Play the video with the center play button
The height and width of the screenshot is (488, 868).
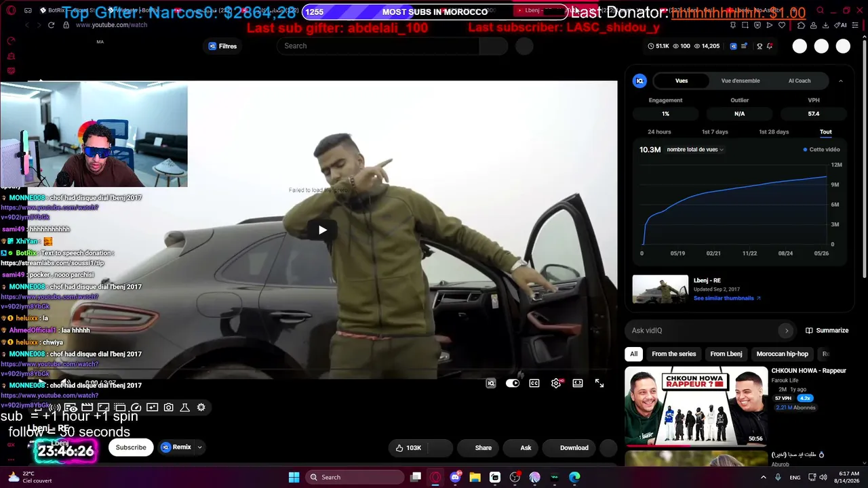322,230
